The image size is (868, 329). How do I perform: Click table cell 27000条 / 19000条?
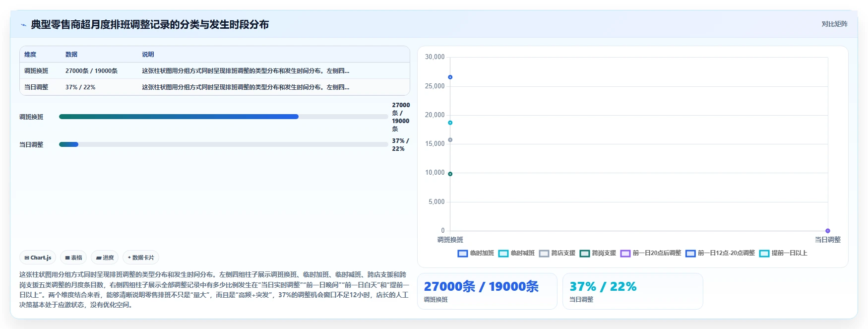[x=91, y=71]
